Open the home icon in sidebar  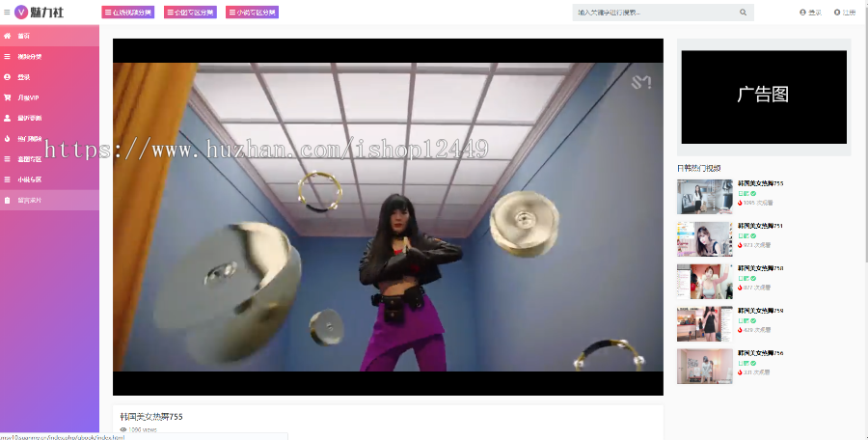click(x=7, y=36)
